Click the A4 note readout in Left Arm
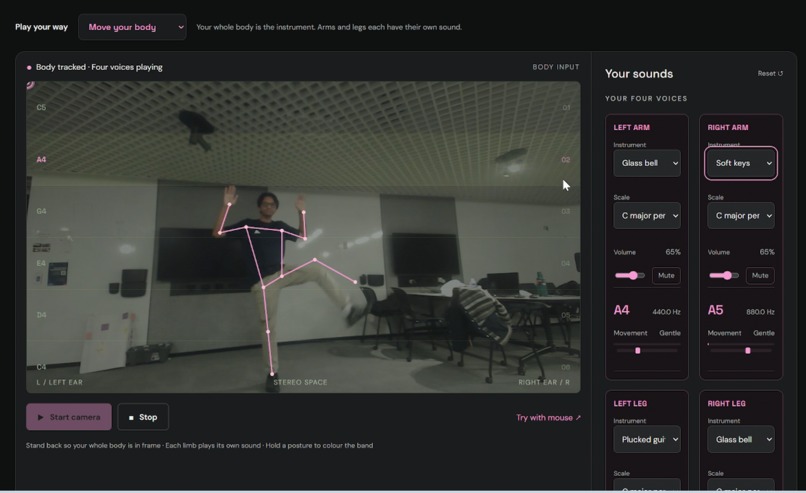This screenshot has height=493, width=806. tap(621, 310)
